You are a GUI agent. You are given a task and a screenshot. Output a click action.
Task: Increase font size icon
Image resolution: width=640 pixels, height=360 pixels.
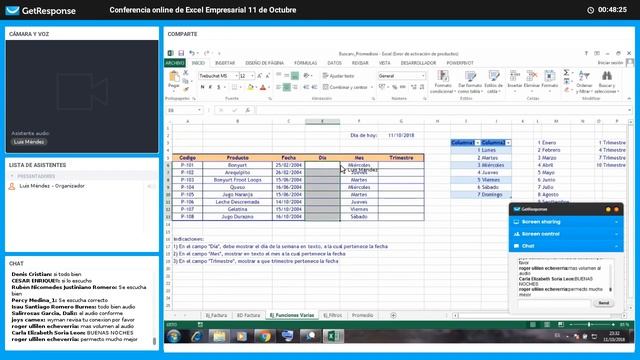[x=260, y=76]
